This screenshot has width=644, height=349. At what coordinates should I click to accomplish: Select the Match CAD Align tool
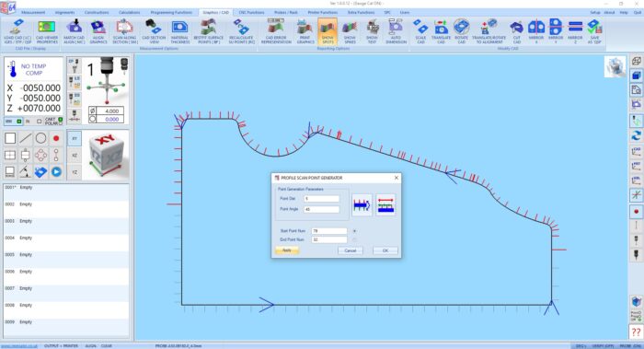click(x=74, y=31)
